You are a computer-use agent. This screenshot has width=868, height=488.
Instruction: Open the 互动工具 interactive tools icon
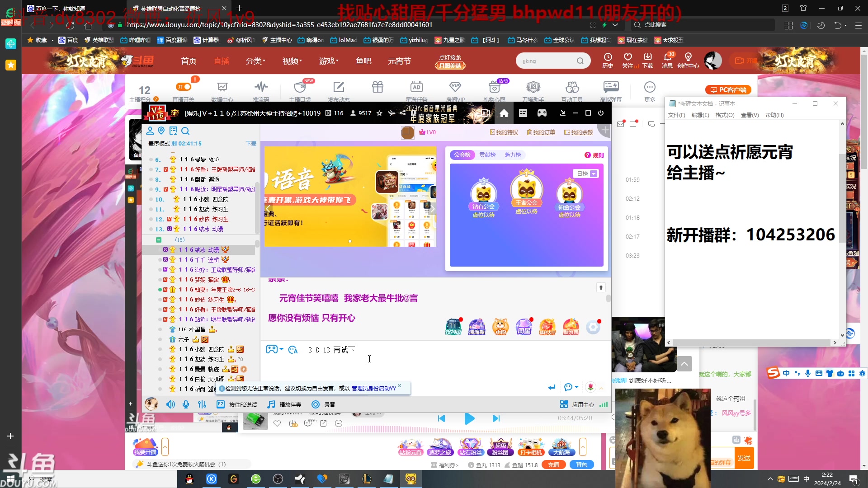(572, 87)
